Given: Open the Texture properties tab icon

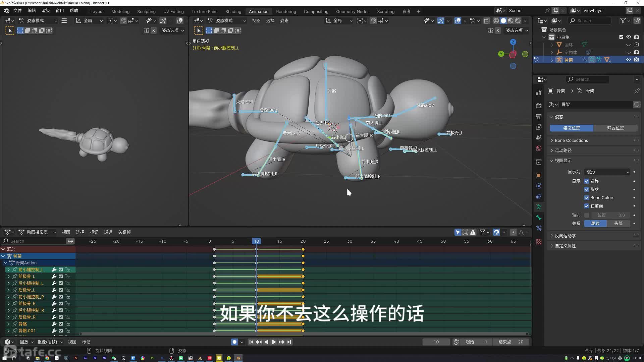Looking at the screenshot, I should tap(539, 242).
